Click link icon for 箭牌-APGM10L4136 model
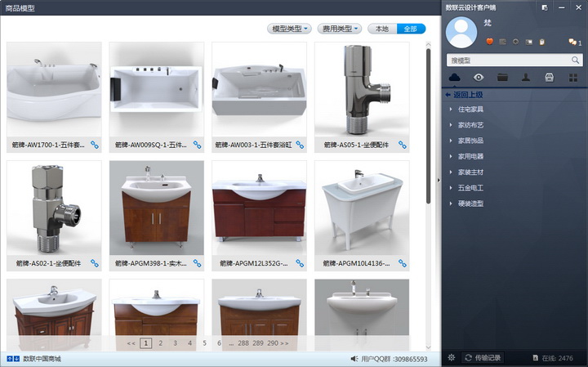Viewport: 588px width, 367px height. 403,263
